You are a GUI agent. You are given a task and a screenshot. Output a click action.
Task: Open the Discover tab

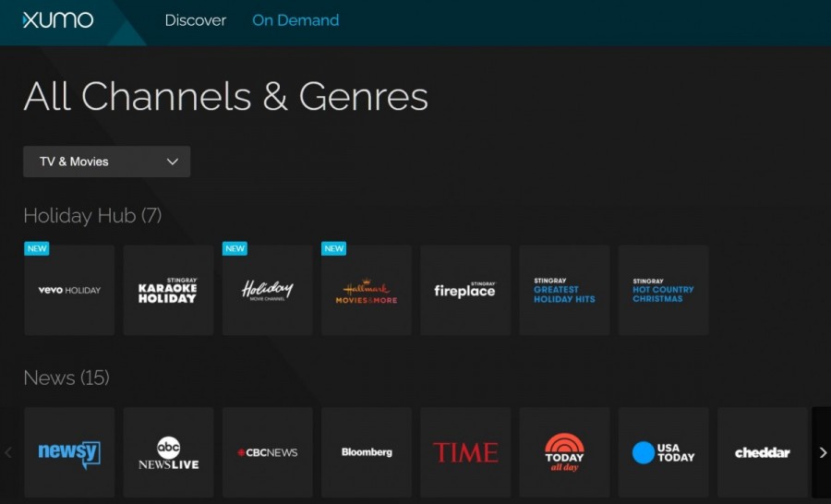pyautogui.click(x=195, y=20)
